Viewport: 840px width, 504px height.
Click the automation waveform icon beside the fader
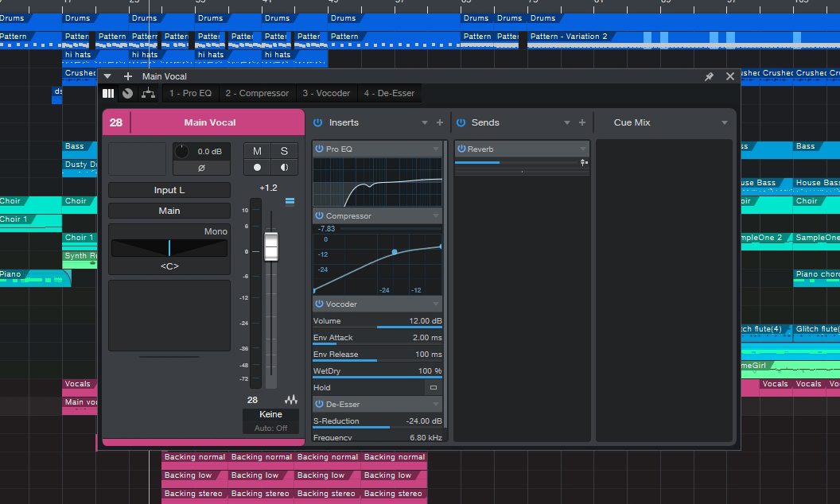[x=290, y=399]
